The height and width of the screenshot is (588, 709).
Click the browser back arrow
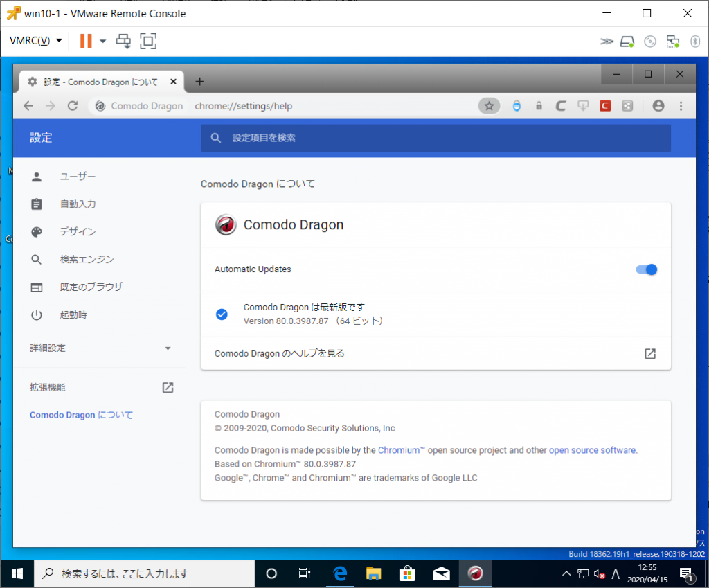point(28,106)
